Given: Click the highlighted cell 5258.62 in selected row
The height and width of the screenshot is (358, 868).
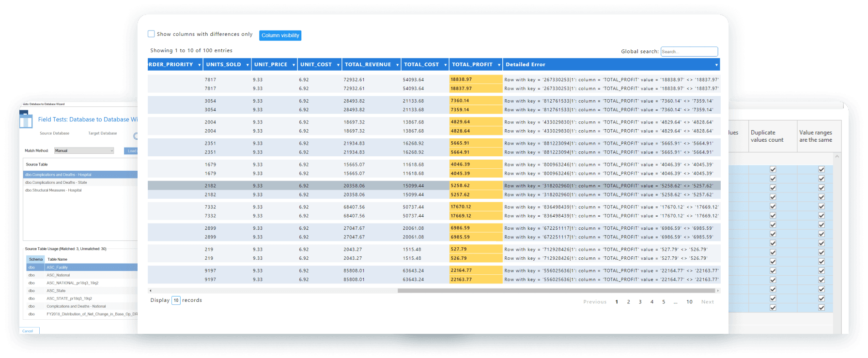Looking at the screenshot, I should [x=476, y=186].
